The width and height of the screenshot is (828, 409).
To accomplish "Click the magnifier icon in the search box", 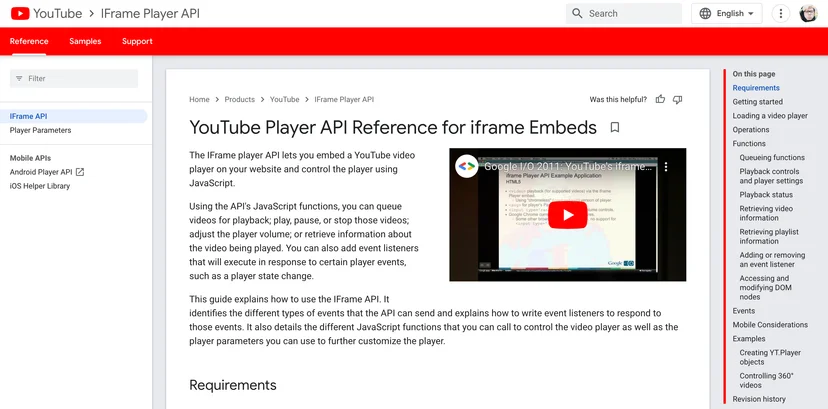I will click(x=577, y=13).
